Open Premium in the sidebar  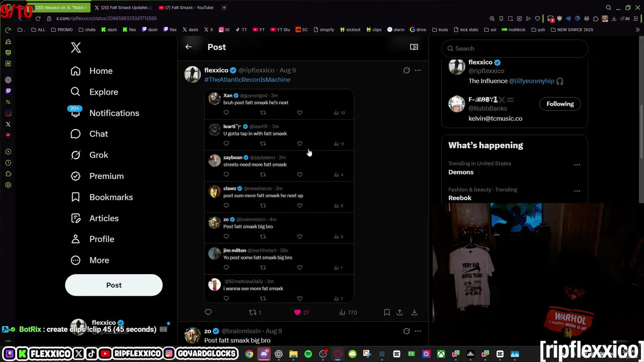97,176
